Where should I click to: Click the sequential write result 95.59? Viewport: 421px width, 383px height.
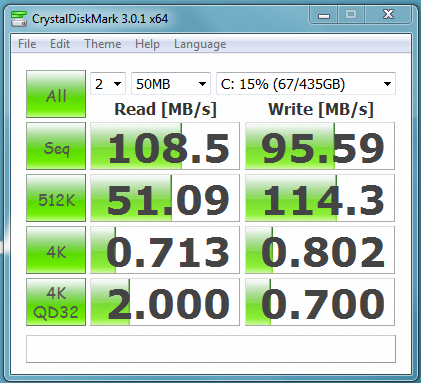pos(320,146)
